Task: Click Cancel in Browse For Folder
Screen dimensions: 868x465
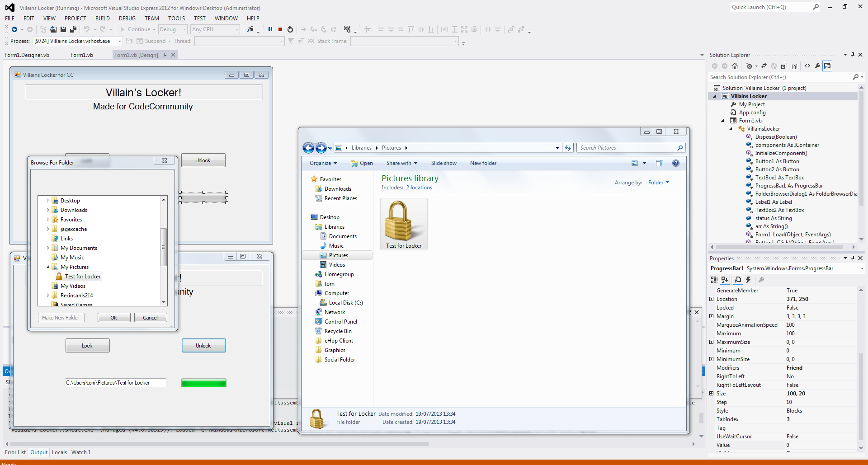Action: (x=151, y=318)
